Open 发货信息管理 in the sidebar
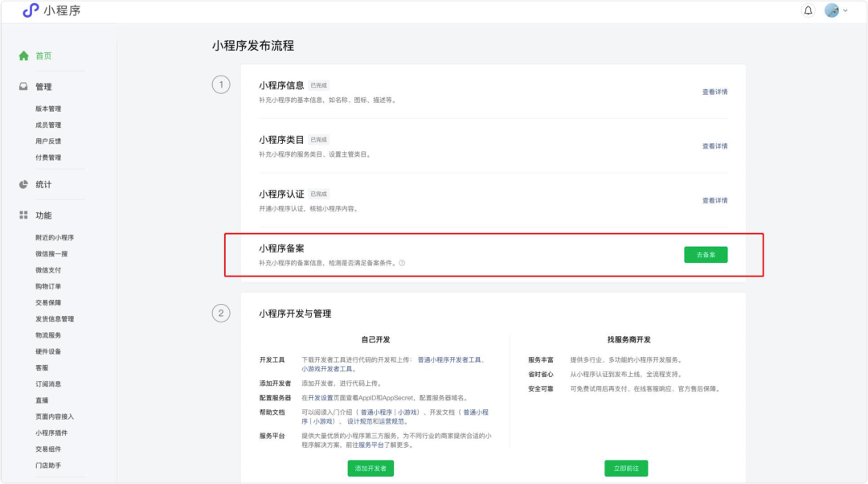The height and width of the screenshot is (484, 868). (x=55, y=319)
